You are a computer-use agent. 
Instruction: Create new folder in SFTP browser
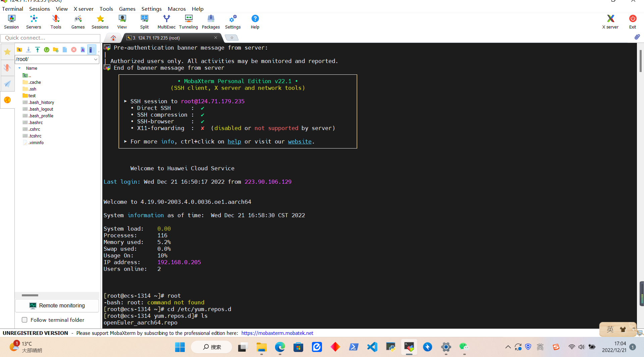click(x=56, y=50)
